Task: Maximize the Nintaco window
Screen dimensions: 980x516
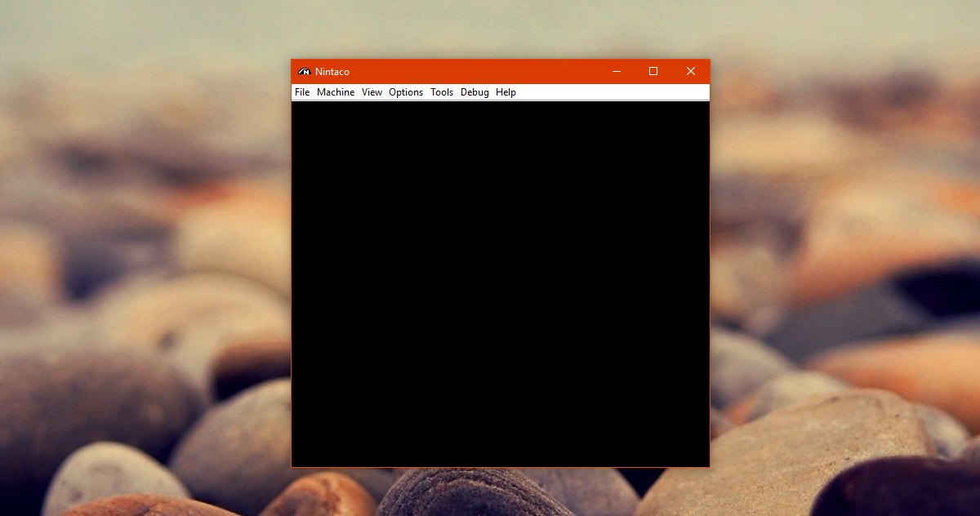Action: pyautogui.click(x=653, y=72)
